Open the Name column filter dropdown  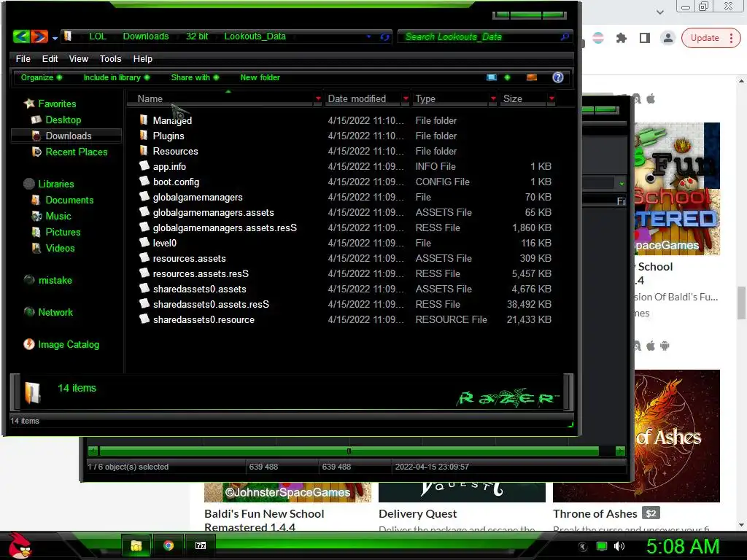tap(318, 98)
